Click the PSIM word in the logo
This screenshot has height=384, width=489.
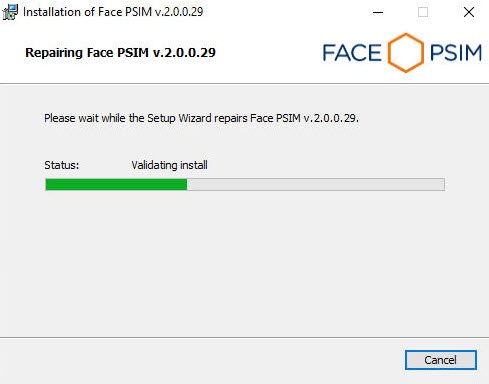click(456, 53)
